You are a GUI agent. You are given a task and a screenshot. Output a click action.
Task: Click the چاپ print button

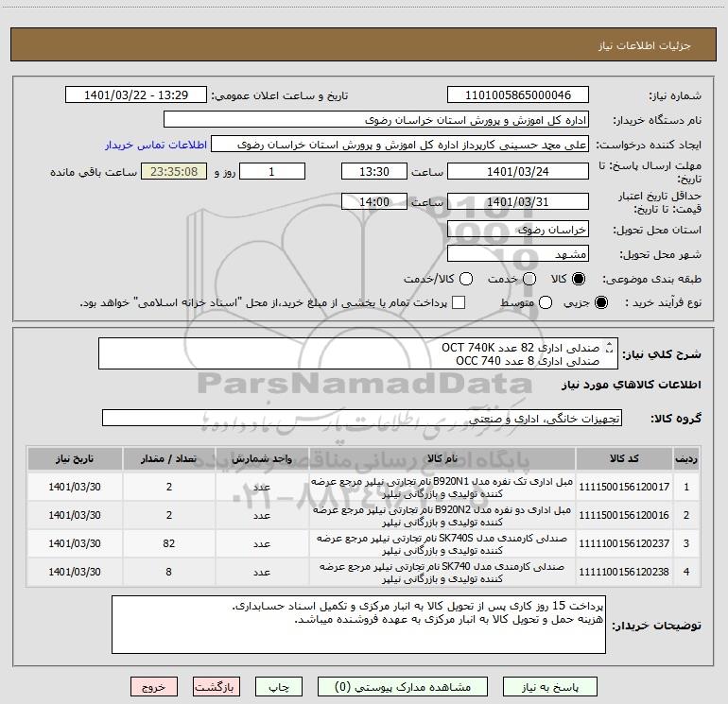[279, 687]
